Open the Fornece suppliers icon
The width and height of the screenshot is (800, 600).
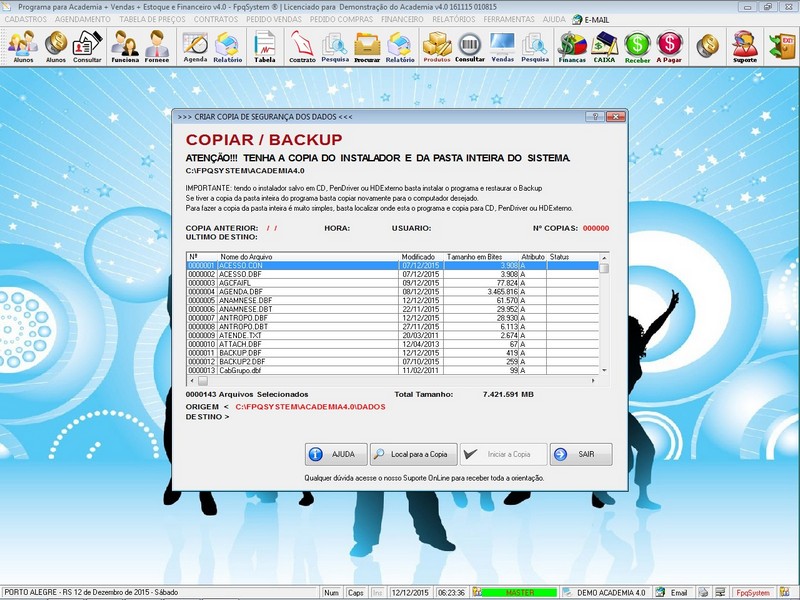coord(157,46)
